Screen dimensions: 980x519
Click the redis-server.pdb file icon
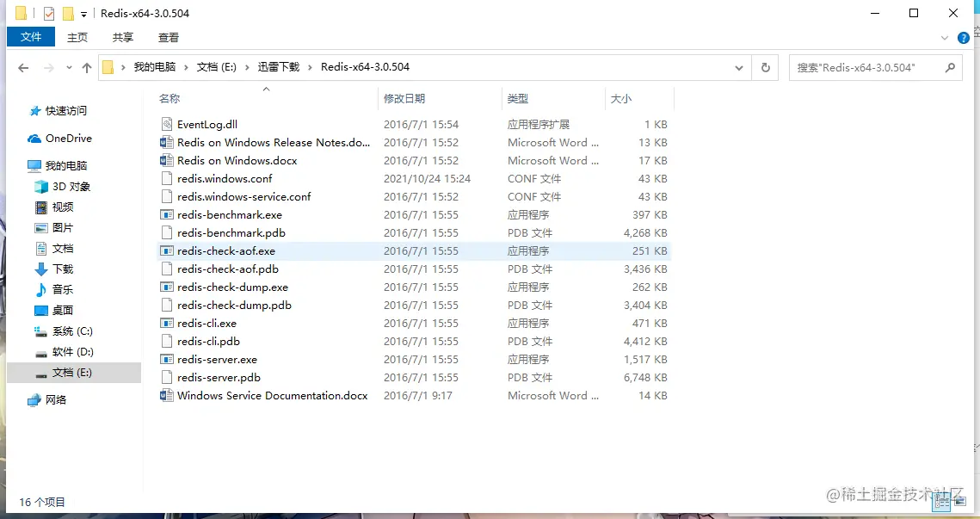(x=166, y=379)
